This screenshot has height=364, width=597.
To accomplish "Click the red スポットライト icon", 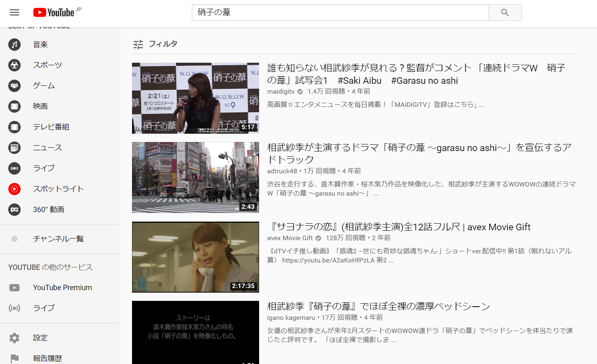I will pos(14,189).
